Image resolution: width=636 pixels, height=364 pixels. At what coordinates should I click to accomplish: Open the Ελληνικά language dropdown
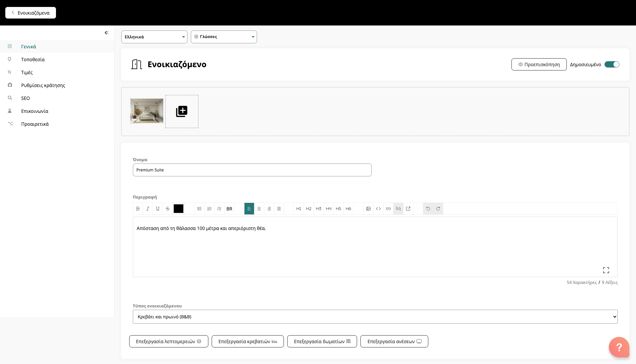154,37
